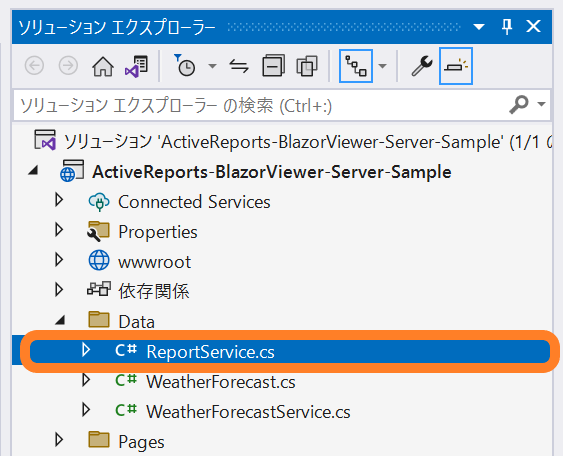The width and height of the screenshot is (563, 456).
Task: Click the solution file icon
Action: pos(45,140)
